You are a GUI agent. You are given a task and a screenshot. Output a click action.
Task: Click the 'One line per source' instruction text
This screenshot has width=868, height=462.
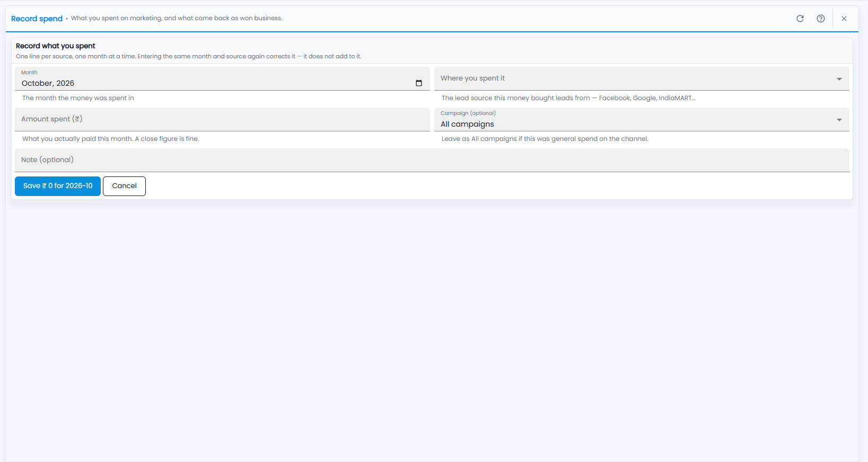(189, 56)
